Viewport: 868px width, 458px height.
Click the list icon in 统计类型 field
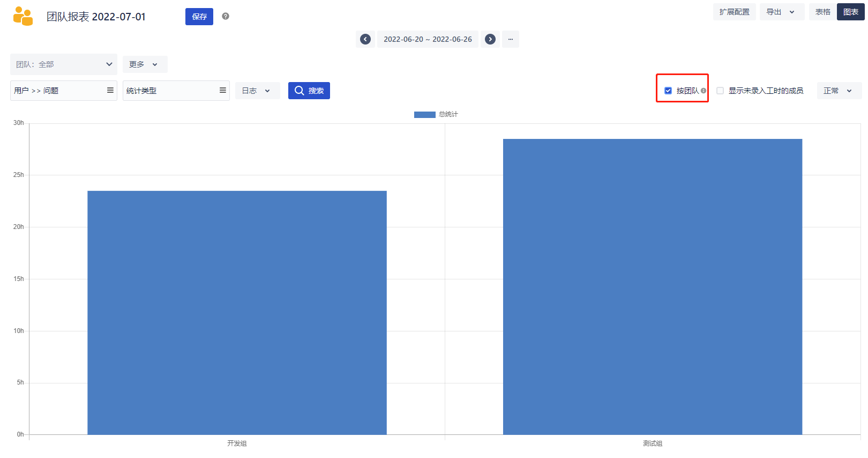click(223, 91)
